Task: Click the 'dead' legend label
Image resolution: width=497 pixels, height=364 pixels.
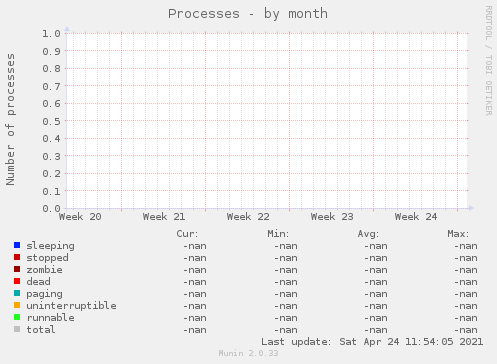Action: 38,282
